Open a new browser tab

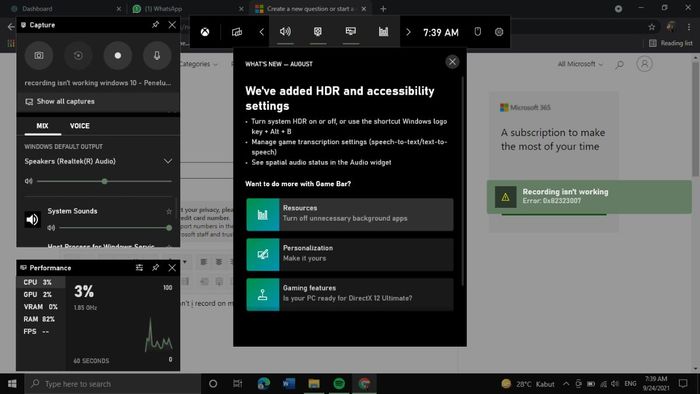pyautogui.click(x=383, y=8)
